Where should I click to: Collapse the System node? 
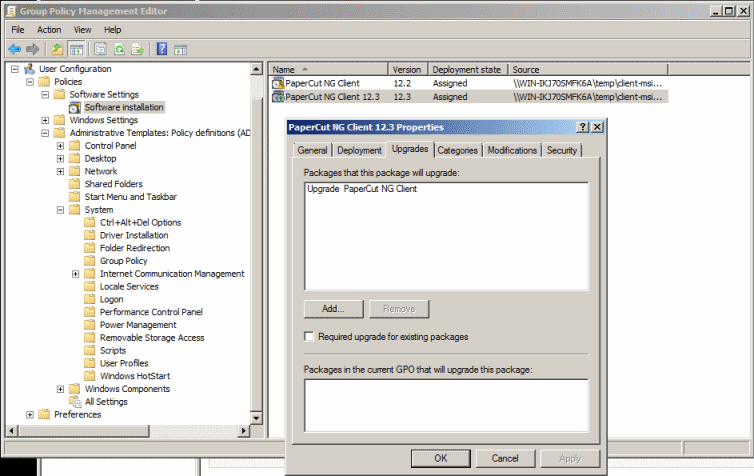[x=60, y=210]
